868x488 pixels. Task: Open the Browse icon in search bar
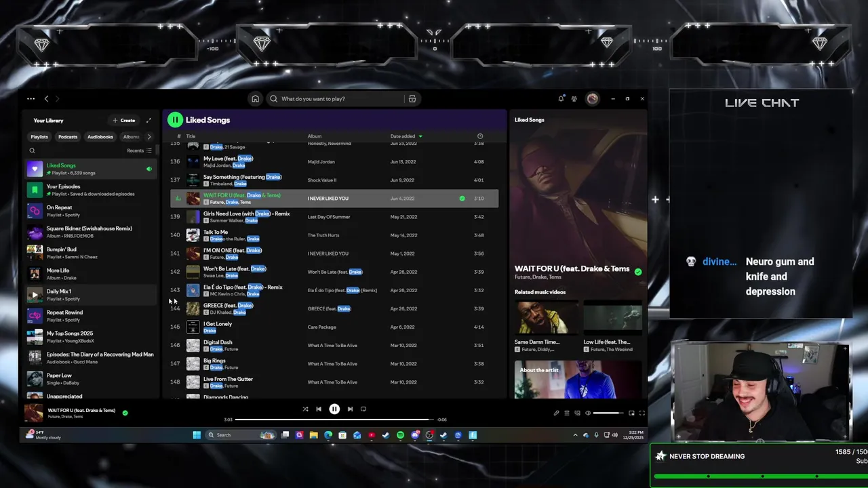(412, 99)
